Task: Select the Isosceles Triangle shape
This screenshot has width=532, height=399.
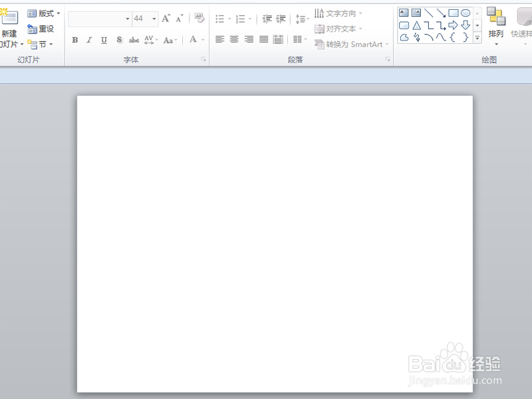Action: [x=416, y=25]
